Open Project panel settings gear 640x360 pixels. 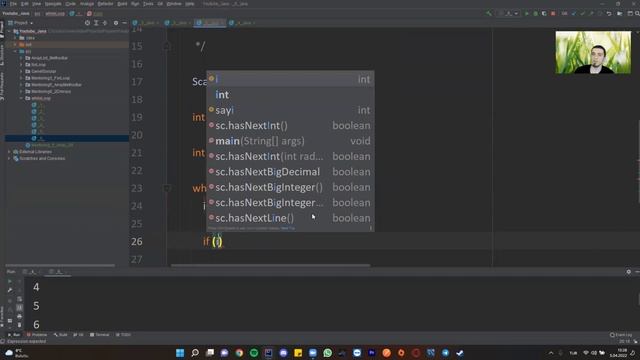point(116,23)
